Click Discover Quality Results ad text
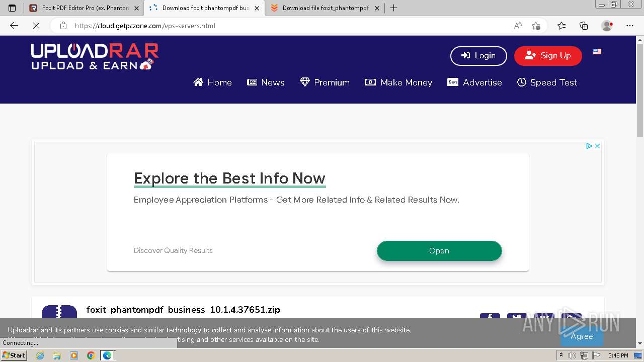Viewport: 644px width, 362px height. [173, 250]
